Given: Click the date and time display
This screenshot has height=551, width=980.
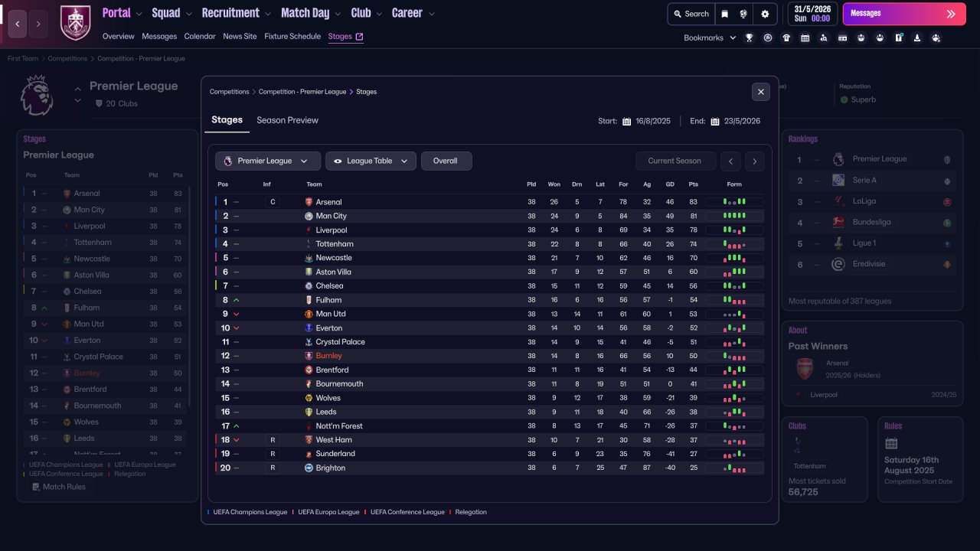Looking at the screenshot, I should [812, 14].
